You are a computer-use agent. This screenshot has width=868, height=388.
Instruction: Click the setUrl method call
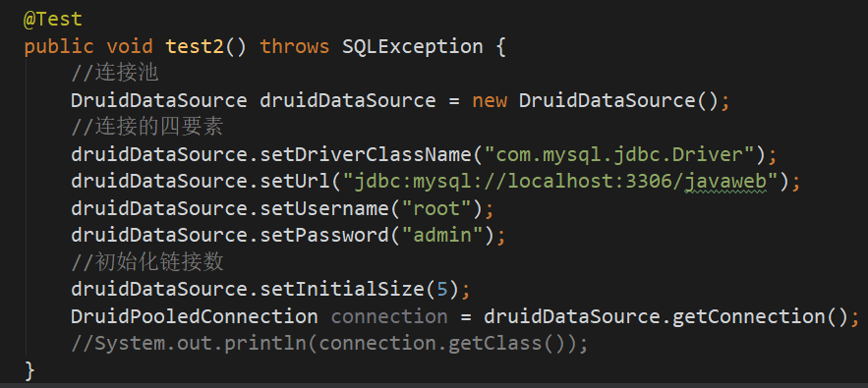pos(295,182)
